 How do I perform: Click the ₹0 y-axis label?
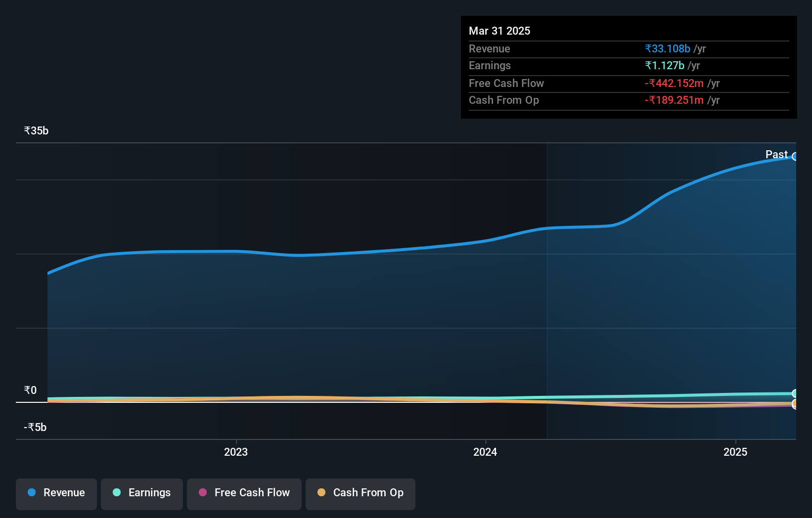click(30, 390)
